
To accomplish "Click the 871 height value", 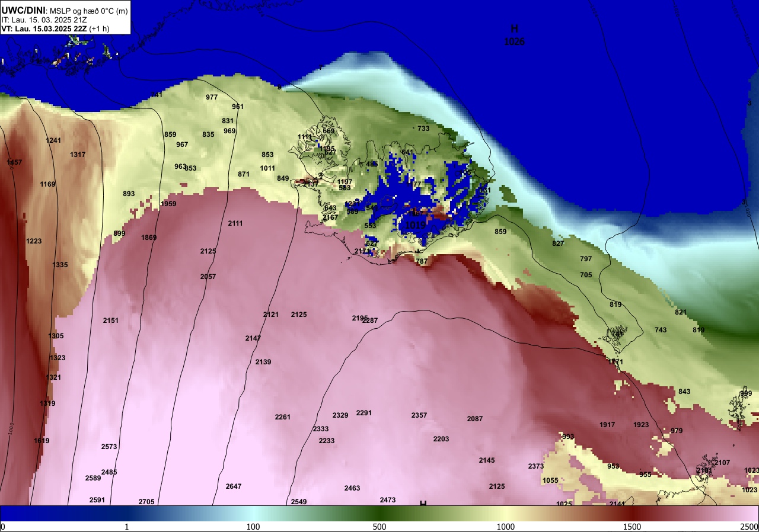I will pos(244,174).
